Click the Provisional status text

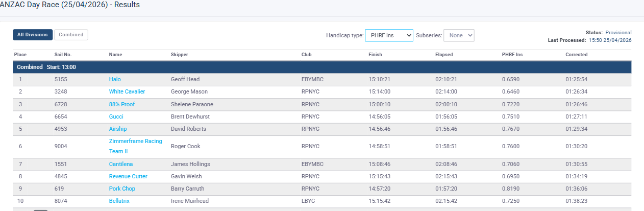618,33
